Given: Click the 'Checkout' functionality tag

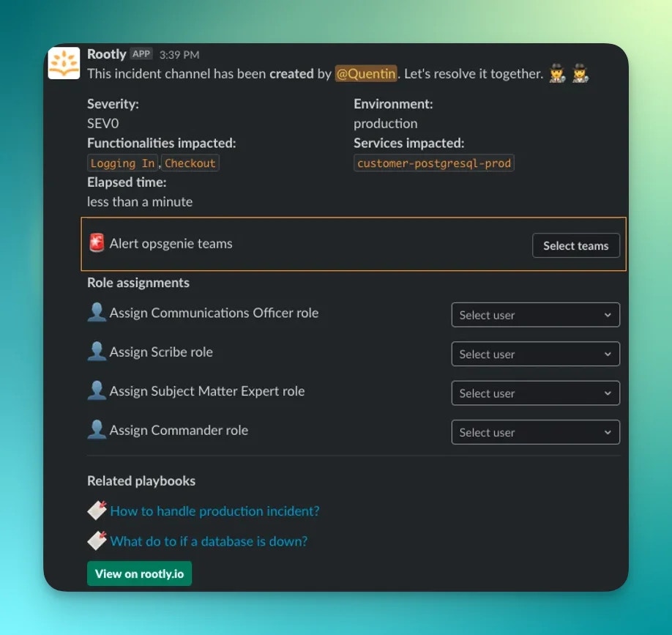Looking at the screenshot, I should (x=190, y=163).
